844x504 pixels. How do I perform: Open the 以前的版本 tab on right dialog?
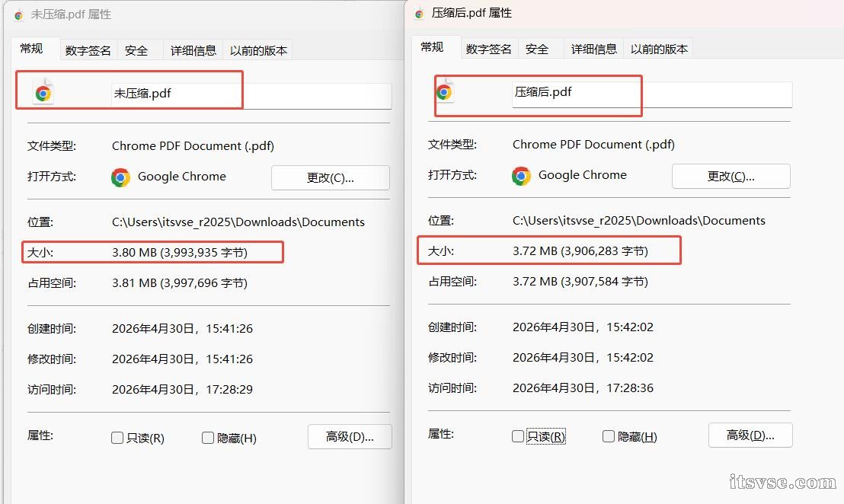pyautogui.click(x=659, y=48)
